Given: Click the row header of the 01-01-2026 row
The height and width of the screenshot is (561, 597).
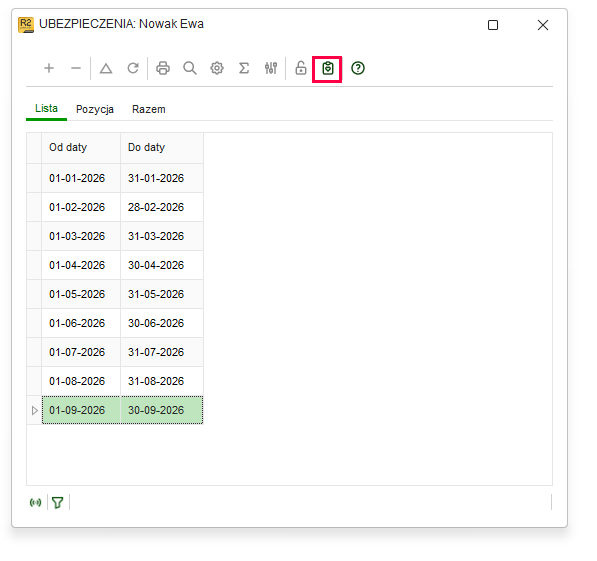Looking at the screenshot, I should (x=34, y=178).
